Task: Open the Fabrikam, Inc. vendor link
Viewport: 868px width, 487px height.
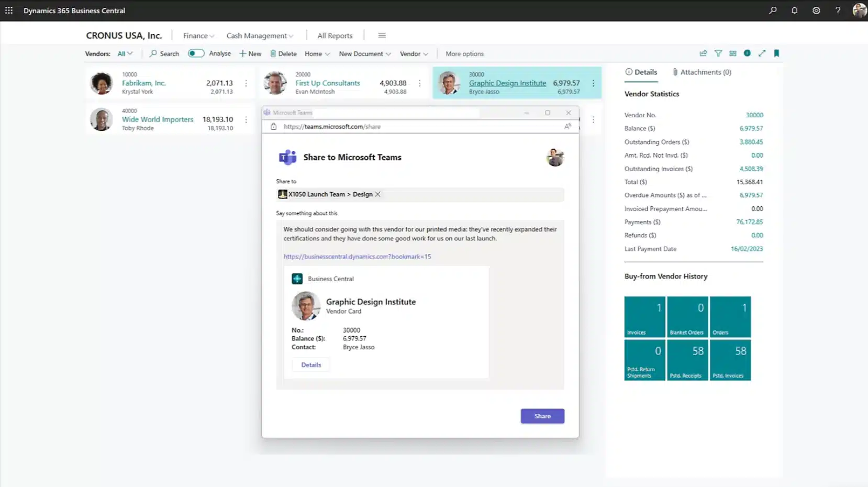Action: tap(144, 83)
